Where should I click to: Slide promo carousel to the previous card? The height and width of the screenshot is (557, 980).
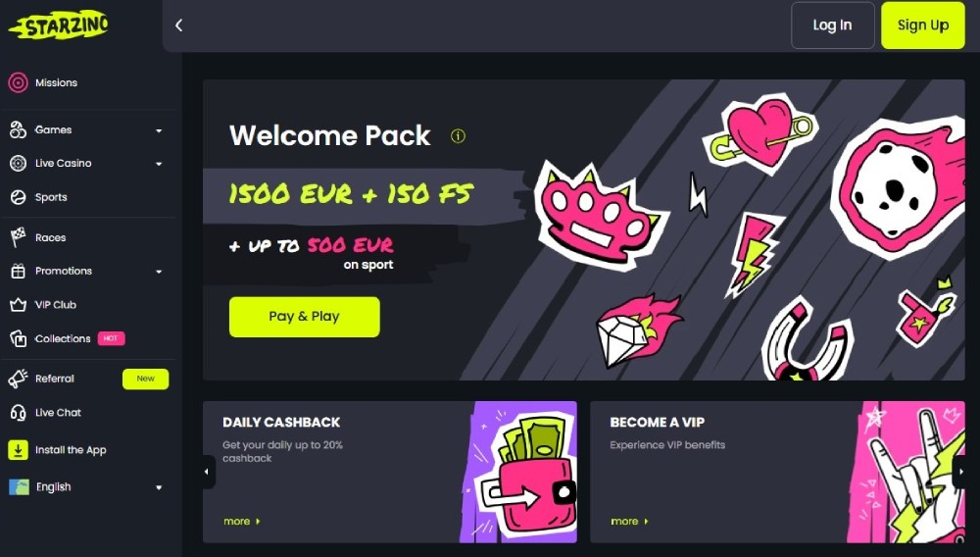(208, 472)
